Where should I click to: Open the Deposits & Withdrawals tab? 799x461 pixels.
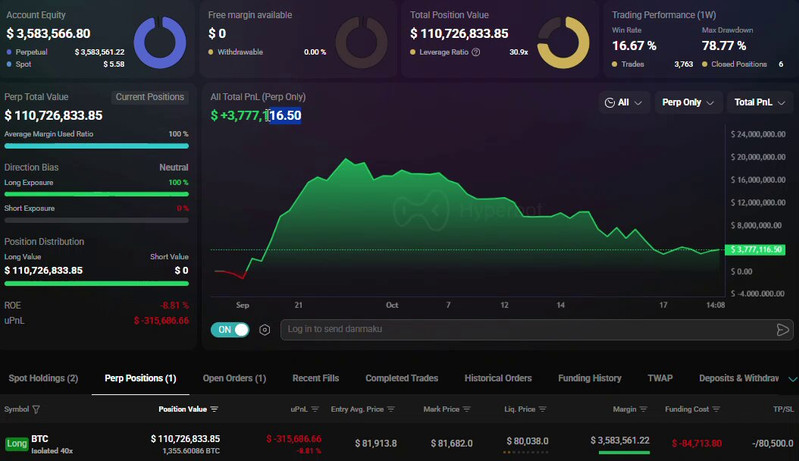739,378
